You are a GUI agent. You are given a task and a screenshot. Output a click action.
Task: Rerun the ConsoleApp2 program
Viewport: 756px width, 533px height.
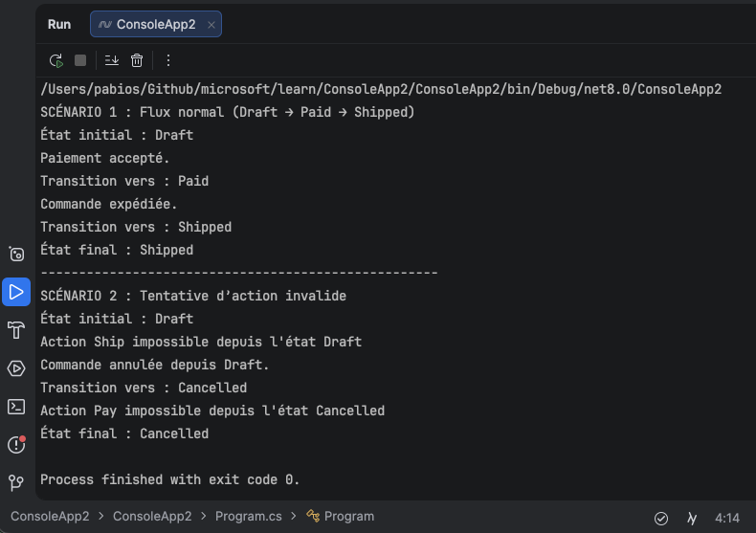tap(56, 60)
